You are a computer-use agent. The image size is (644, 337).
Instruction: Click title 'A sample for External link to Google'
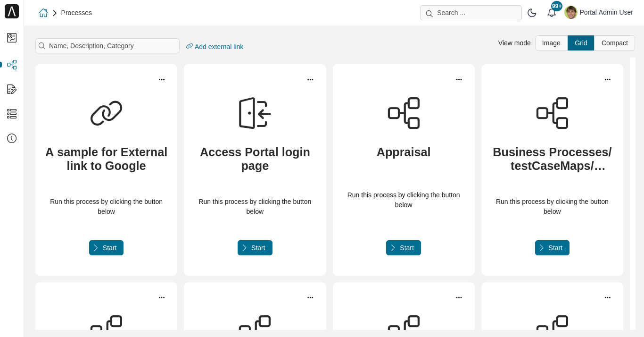[107, 159]
